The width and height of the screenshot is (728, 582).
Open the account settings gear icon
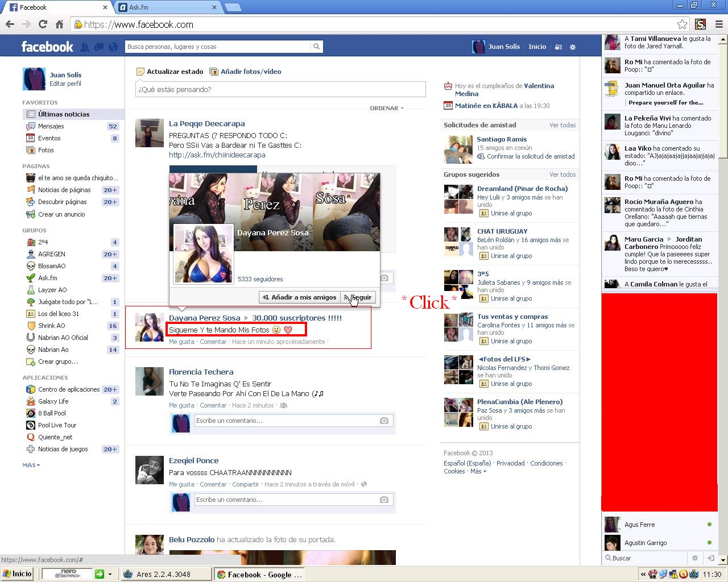pos(573,47)
